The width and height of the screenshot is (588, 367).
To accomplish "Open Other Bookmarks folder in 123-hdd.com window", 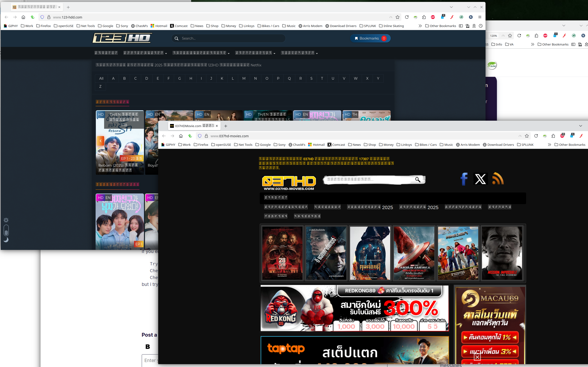I will 440,26.
